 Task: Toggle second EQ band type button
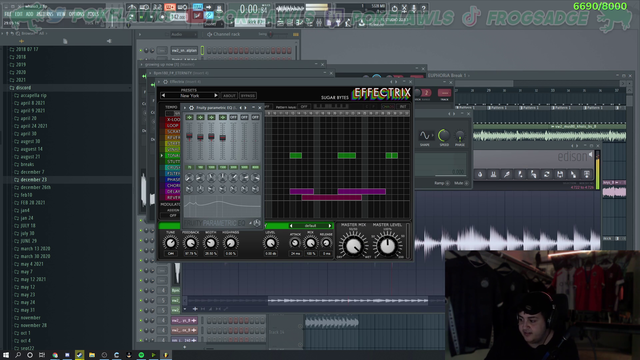point(200,117)
